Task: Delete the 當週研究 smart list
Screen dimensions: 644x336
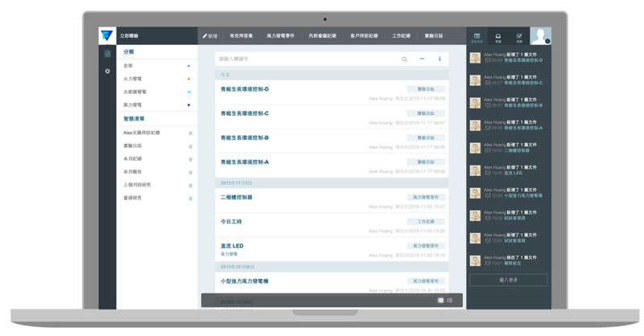Action: [190, 199]
